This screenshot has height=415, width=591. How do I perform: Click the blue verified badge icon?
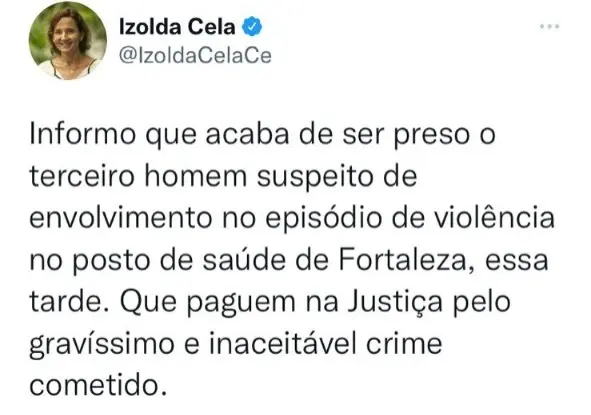click(252, 27)
